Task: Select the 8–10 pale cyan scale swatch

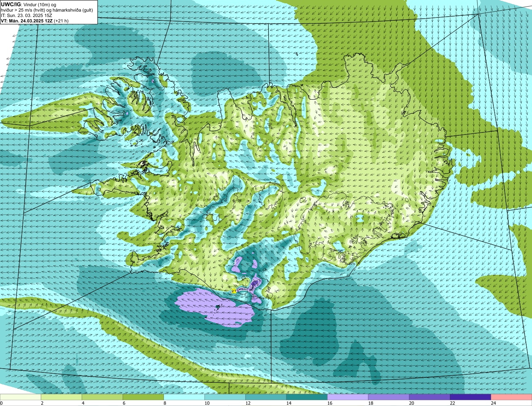Action: click(184, 397)
